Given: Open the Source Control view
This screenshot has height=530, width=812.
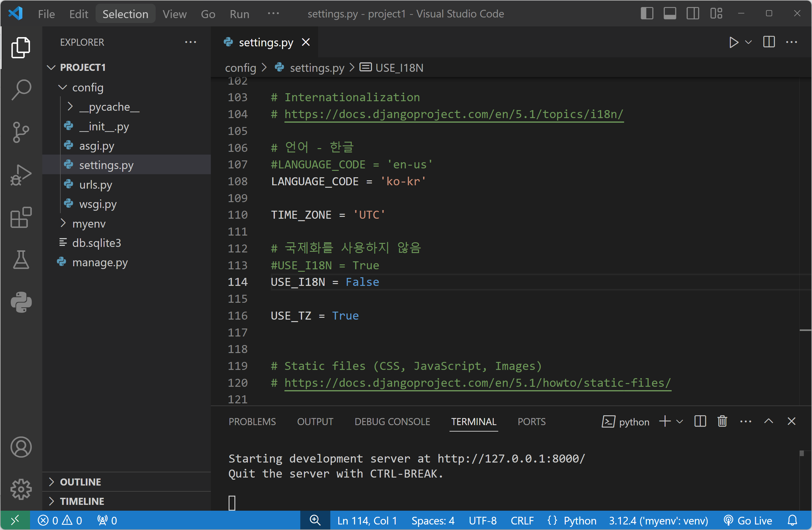Looking at the screenshot, I should [x=21, y=132].
